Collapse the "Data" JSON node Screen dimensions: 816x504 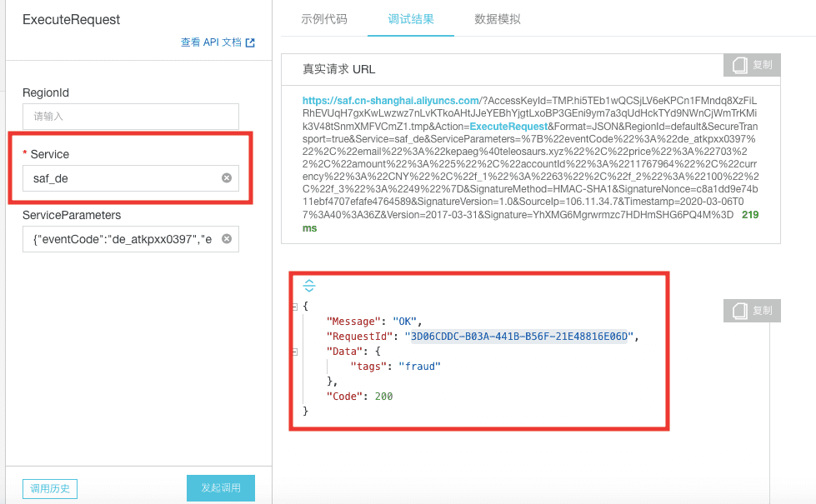coord(294,352)
